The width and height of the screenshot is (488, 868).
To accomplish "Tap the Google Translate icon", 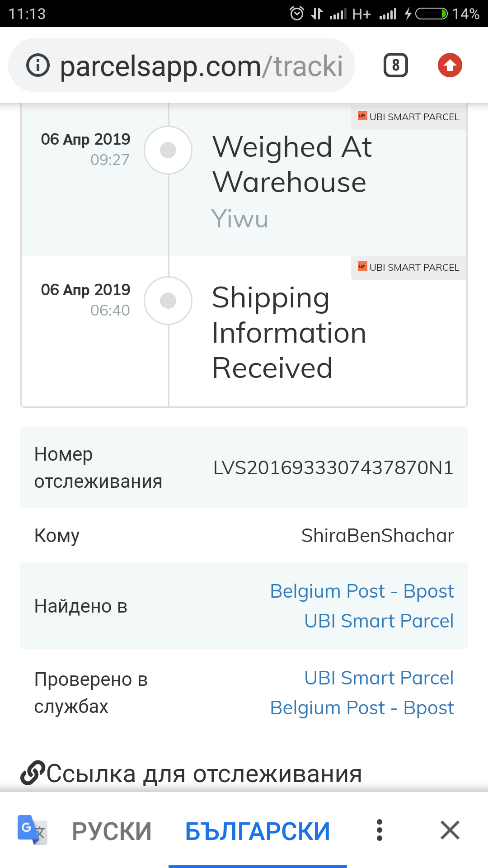I will (32, 830).
